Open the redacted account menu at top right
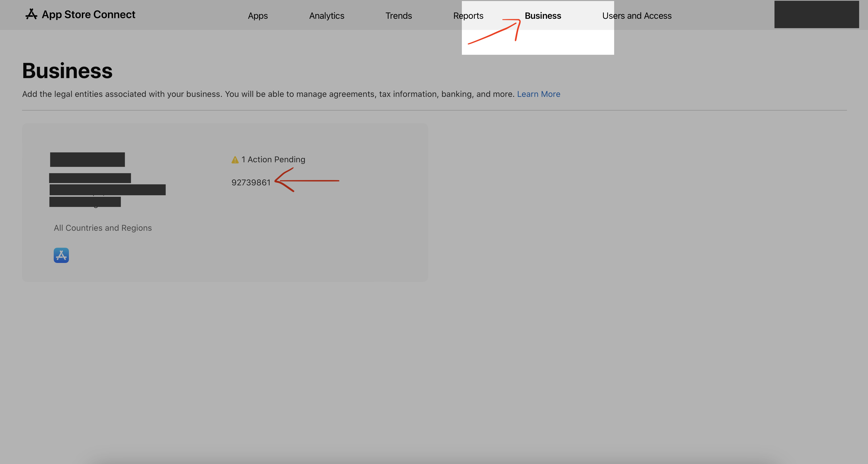Image resolution: width=868 pixels, height=464 pixels. [817, 14]
